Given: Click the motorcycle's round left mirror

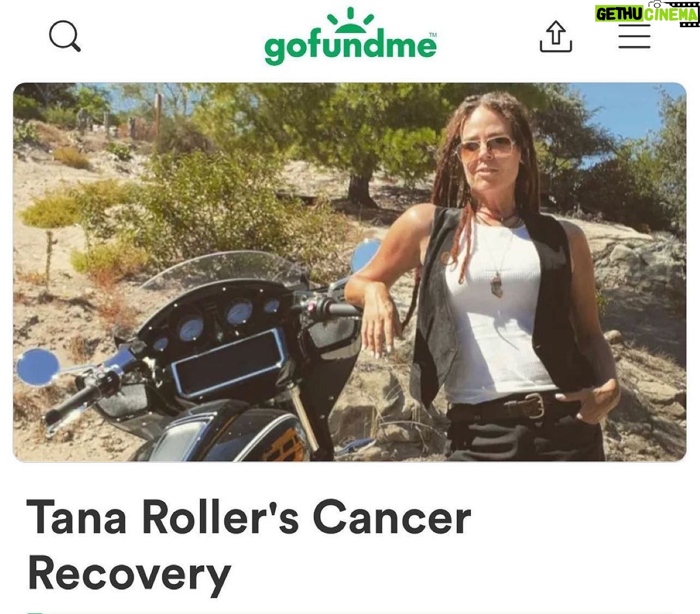Looking at the screenshot, I should click(38, 367).
